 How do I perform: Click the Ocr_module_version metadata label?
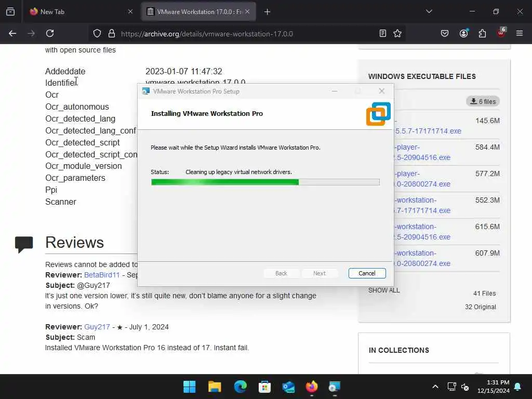click(84, 166)
